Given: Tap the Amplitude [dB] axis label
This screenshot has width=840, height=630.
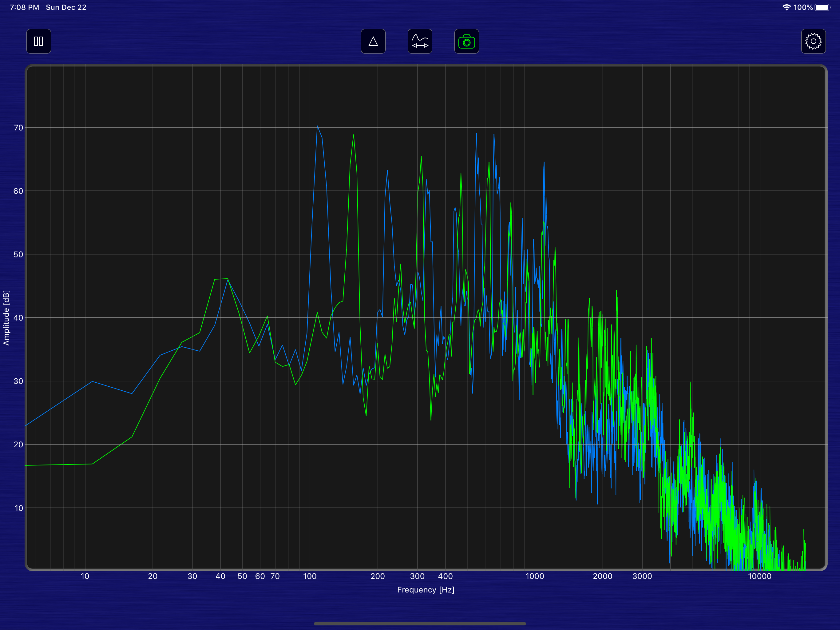Looking at the screenshot, I should [x=6, y=318].
